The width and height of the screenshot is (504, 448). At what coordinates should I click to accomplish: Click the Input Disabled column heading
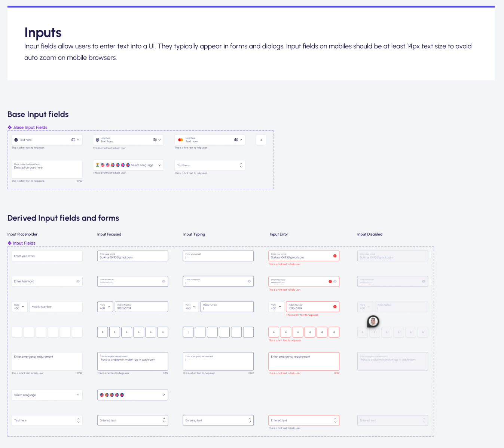pyautogui.click(x=370, y=234)
